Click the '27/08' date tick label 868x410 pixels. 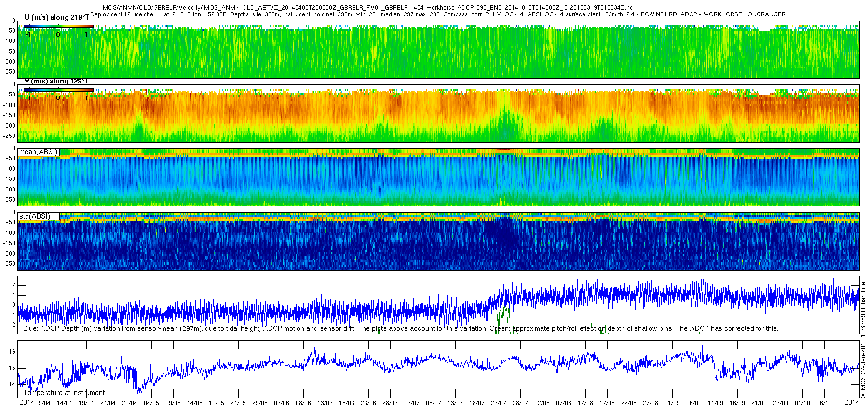[651, 403]
